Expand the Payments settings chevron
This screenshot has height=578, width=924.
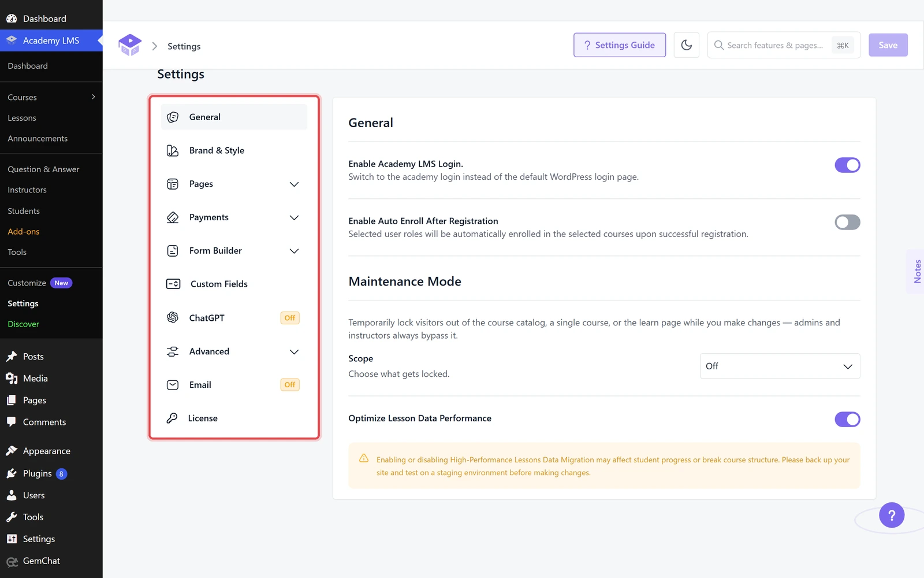click(x=294, y=218)
